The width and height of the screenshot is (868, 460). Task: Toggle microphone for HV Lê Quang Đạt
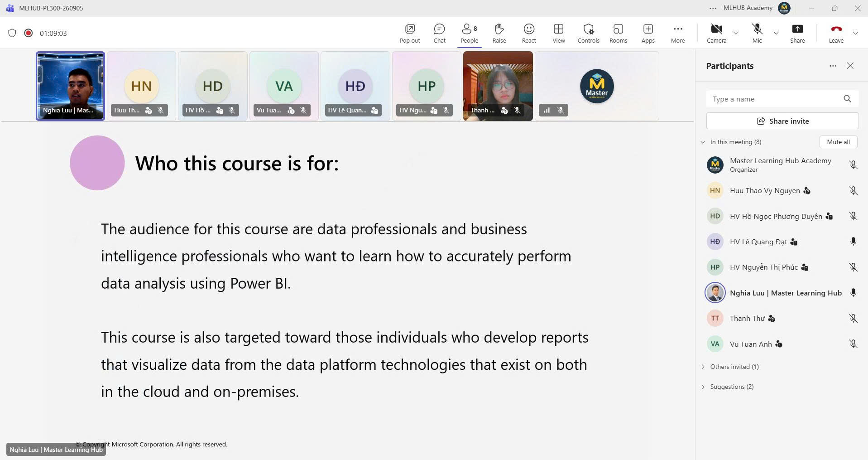point(853,242)
